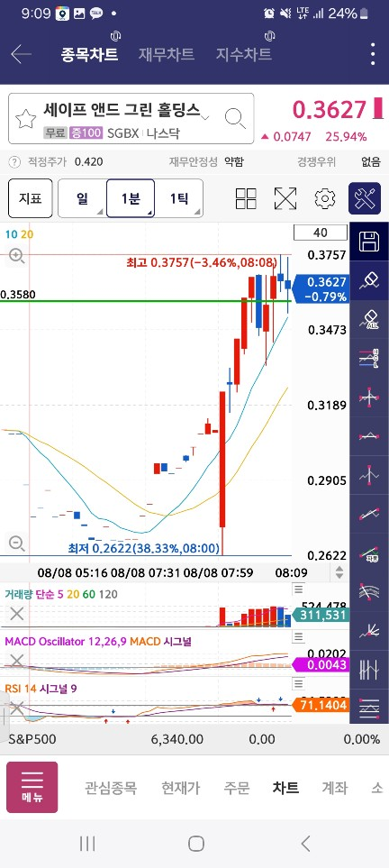
Task: Tap the 0.3627 price header
Action: (x=330, y=110)
